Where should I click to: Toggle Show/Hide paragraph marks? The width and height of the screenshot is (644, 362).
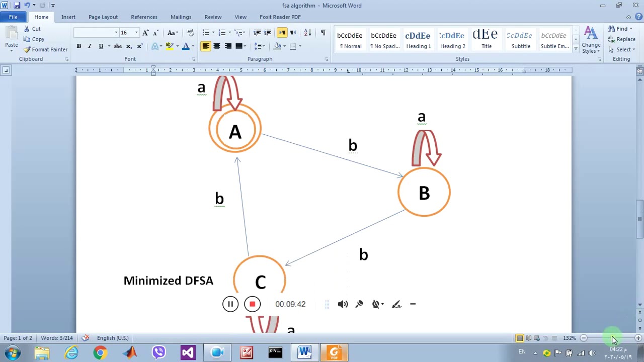tap(323, 33)
